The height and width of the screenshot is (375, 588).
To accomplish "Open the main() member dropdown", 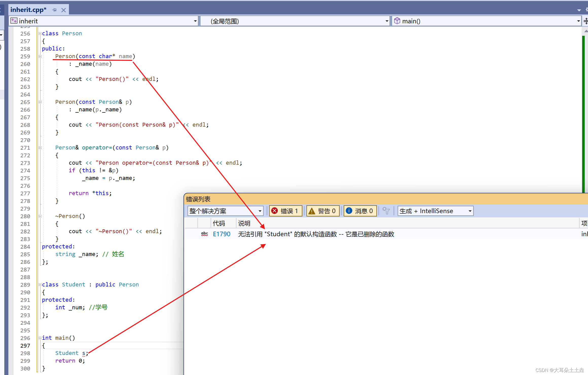I will tap(578, 21).
